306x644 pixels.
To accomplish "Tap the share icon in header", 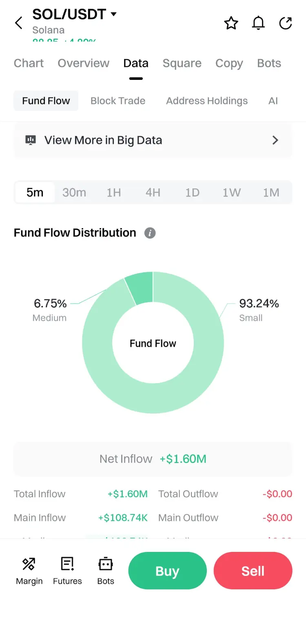I will click(286, 23).
